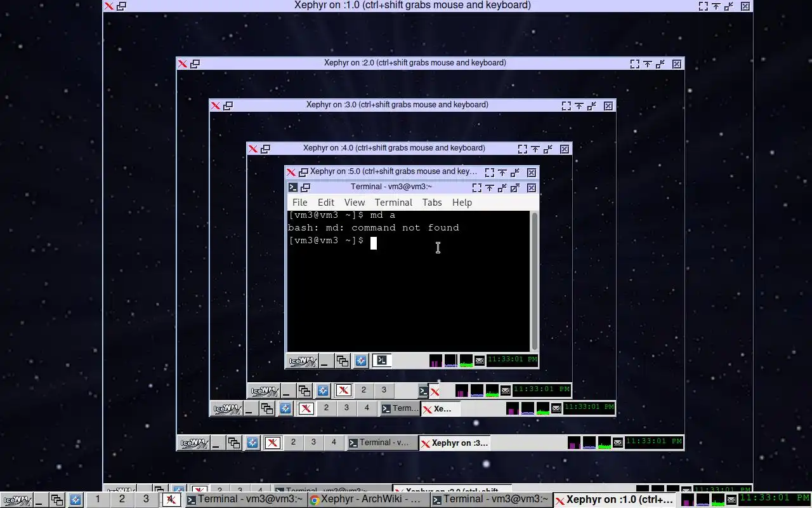This screenshot has height=508, width=812.
Task: Click mail icon in the Xephyr :4.0 taskbar
Action: pos(506,391)
